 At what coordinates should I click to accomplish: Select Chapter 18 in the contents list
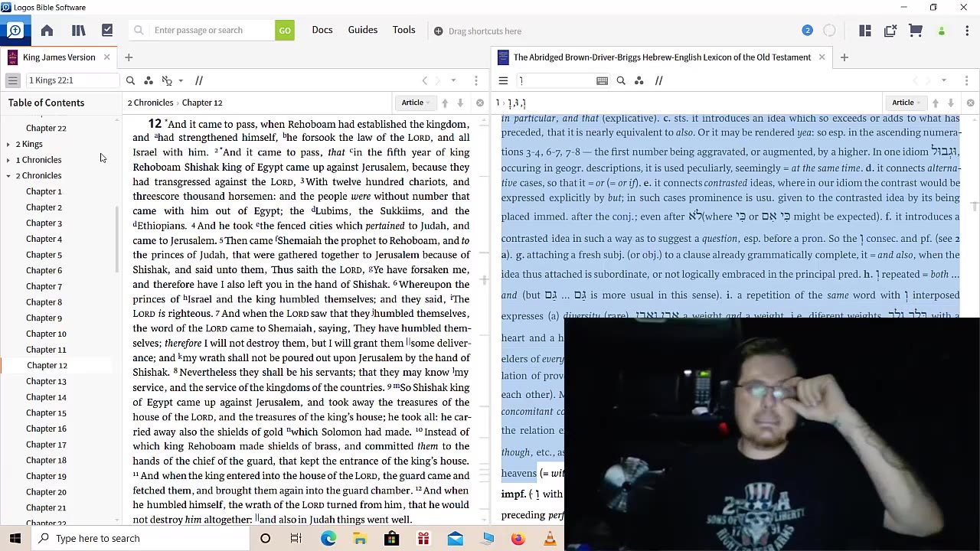point(46,460)
